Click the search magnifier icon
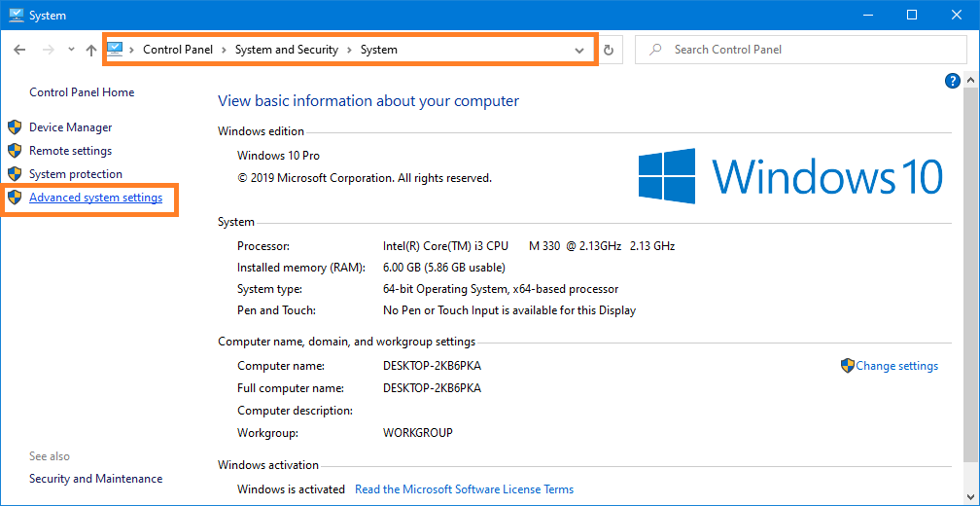980x506 pixels. coord(655,50)
